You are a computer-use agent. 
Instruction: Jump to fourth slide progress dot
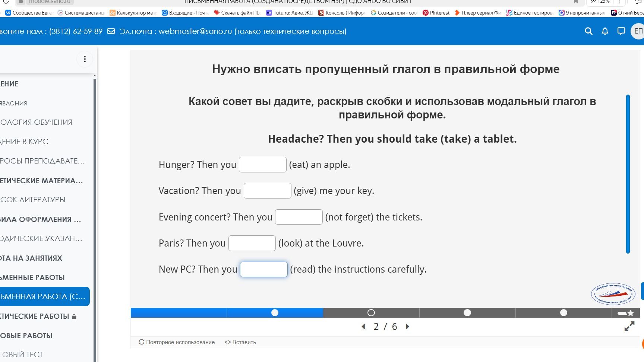[467, 313]
